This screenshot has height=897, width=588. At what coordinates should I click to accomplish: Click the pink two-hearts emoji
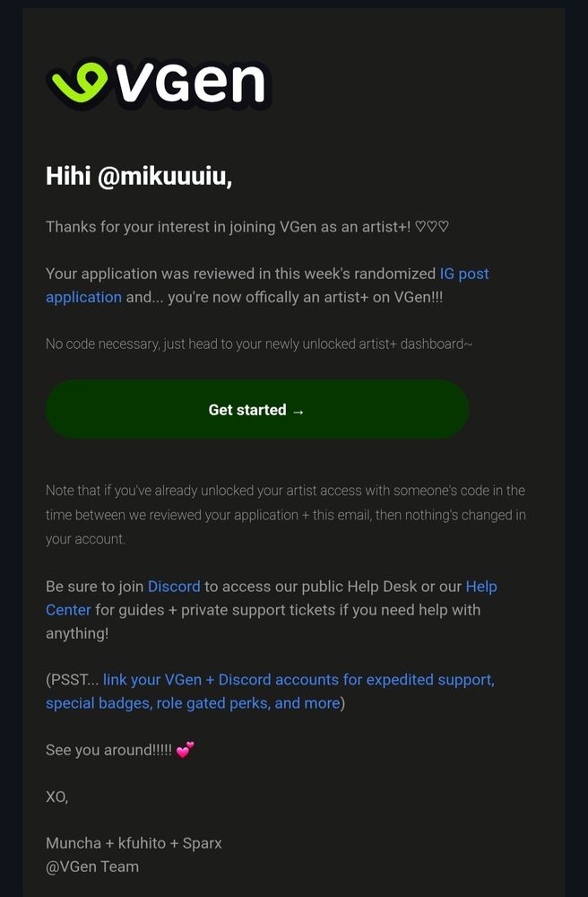pos(185,749)
